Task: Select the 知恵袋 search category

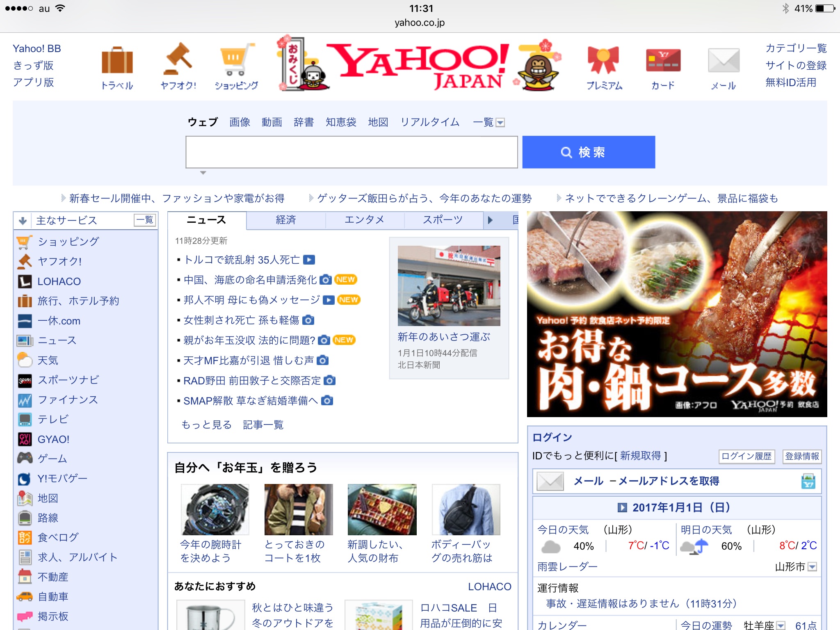Action: (x=341, y=122)
